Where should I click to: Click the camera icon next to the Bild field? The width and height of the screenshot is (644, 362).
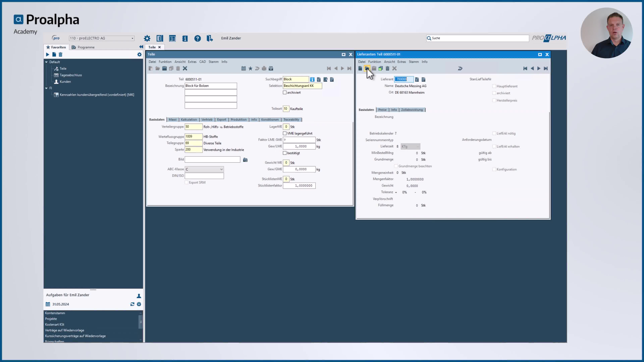tap(245, 160)
